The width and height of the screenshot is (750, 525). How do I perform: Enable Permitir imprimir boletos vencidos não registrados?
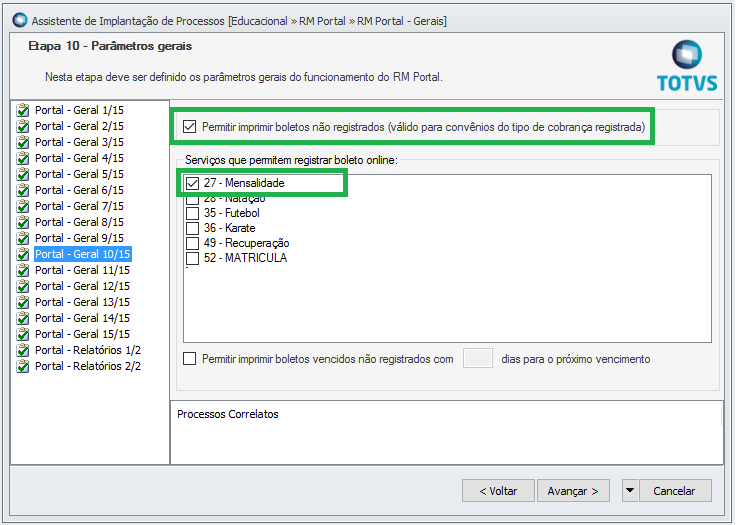(x=189, y=359)
